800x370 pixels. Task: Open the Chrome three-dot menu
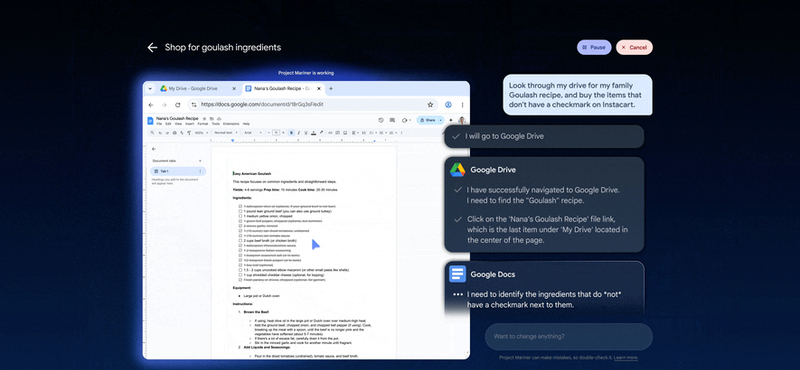coord(462,105)
